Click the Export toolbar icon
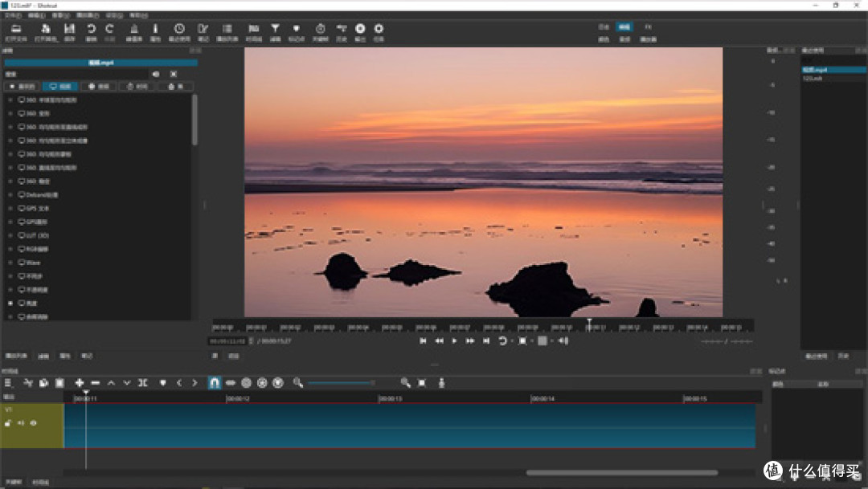The width and height of the screenshot is (868, 489). pos(360,29)
